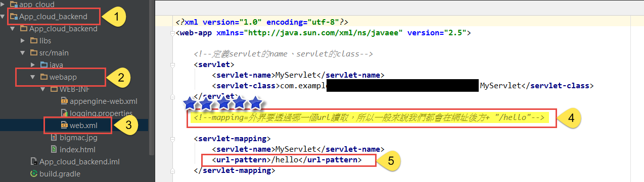Collapse the webapp folder arrow
644x182 pixels.
point(33,77)
